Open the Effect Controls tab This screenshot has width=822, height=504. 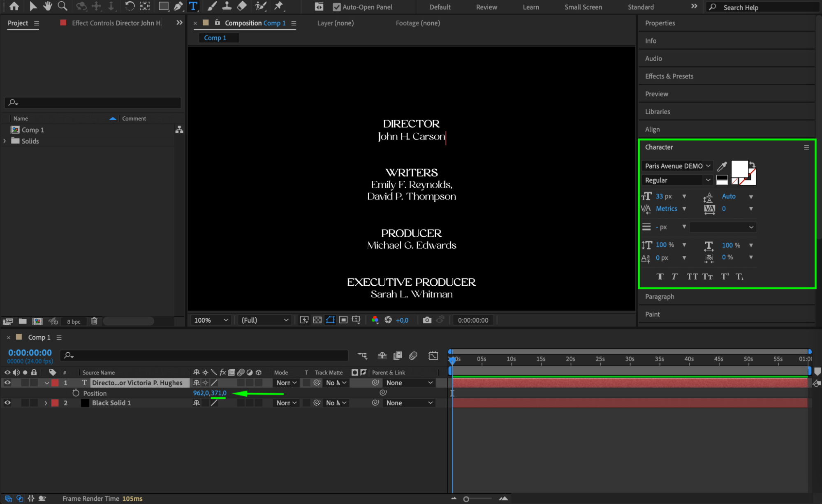click(116, 23)
